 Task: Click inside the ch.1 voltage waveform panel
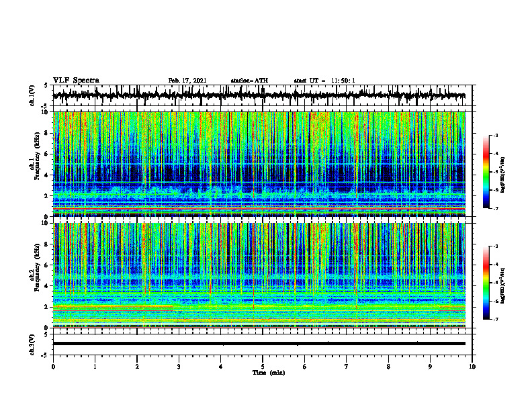point(262,95)
